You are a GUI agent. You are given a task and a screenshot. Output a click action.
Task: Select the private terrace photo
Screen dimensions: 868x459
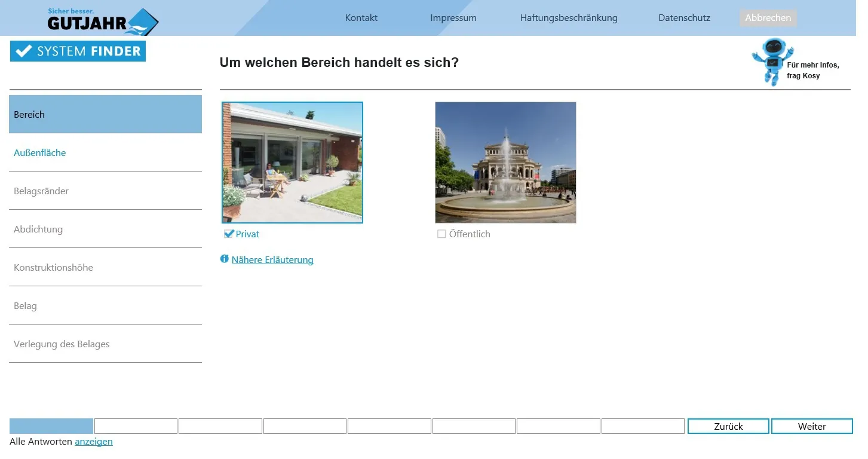click(x=292, y=163)
